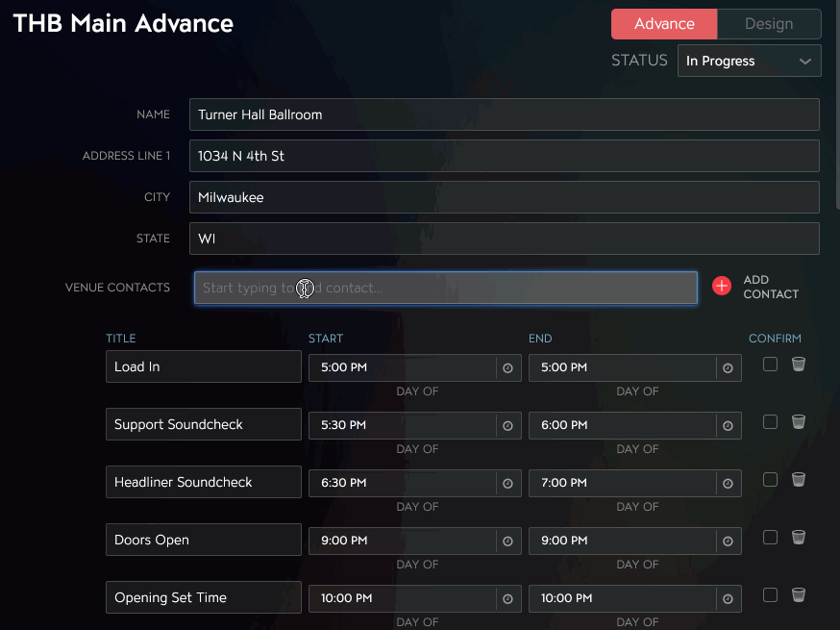Delete the Load In schedule row
The image size is (840, 630).
click(x=799, y=365)
